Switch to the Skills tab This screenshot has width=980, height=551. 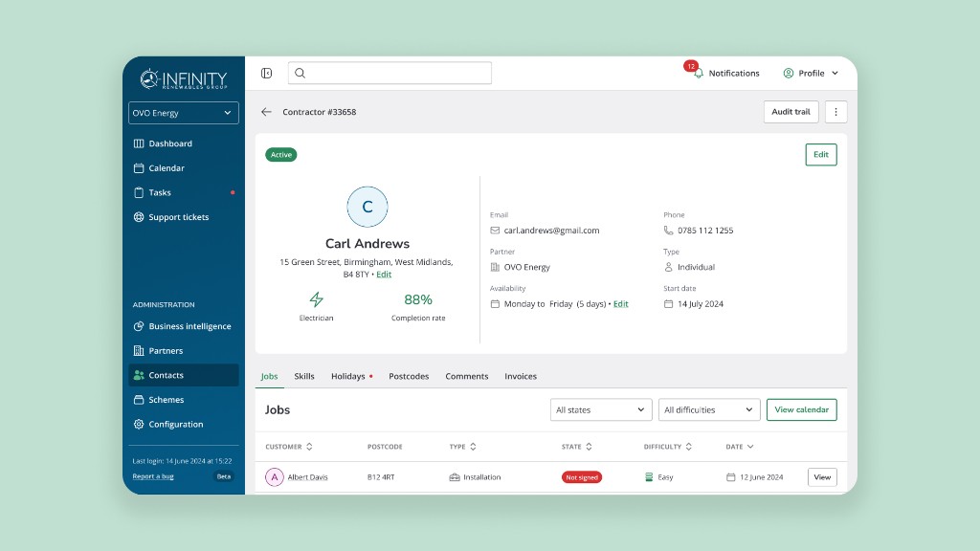(304, 376)
